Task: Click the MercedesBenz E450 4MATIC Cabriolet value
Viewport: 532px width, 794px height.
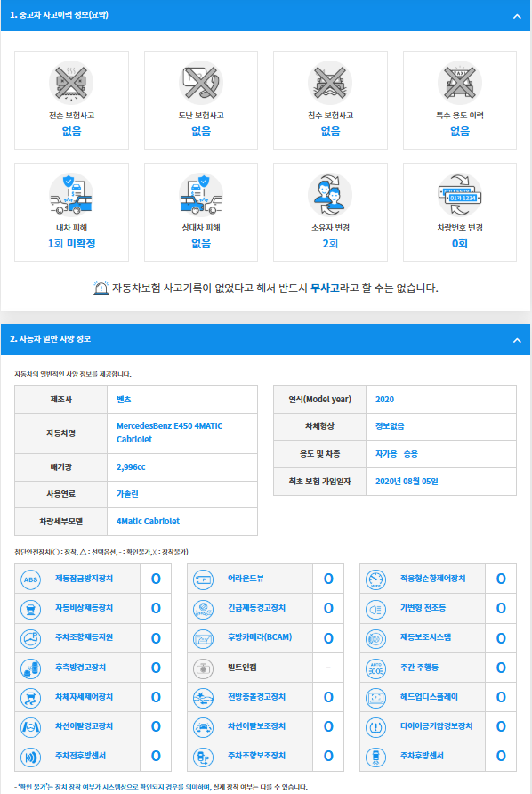Action: (170, 433)
